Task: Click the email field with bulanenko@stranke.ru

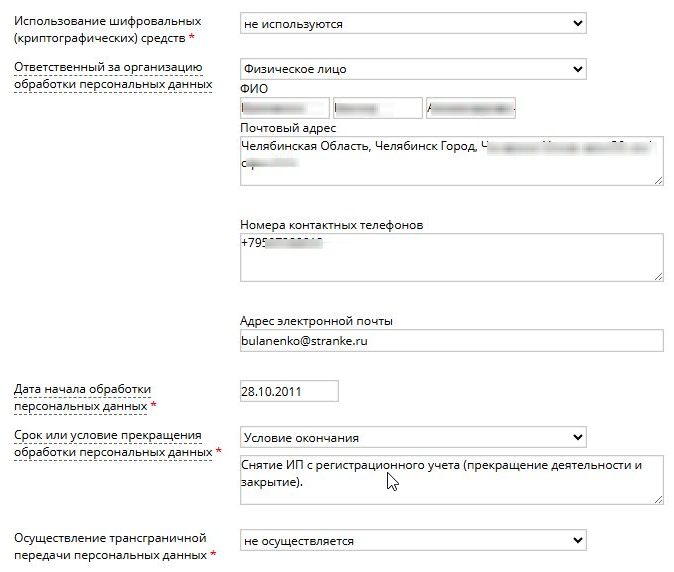Action: [452, 341]
